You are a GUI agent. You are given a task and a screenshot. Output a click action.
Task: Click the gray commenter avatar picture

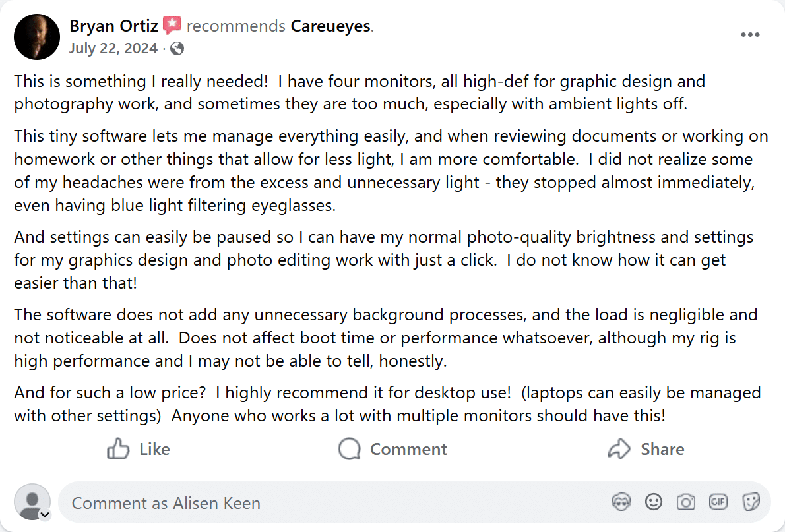click(x=32, y=502)
